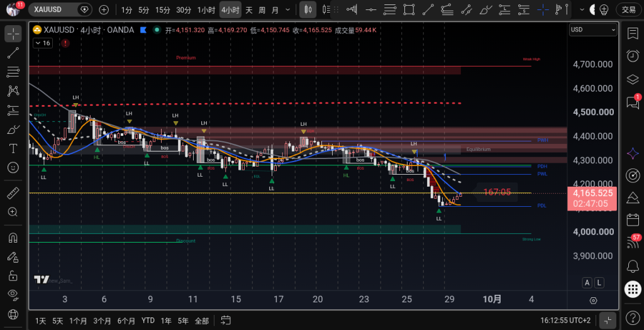Expand the timeframe interval dropdown

click(x=287, y=10)
